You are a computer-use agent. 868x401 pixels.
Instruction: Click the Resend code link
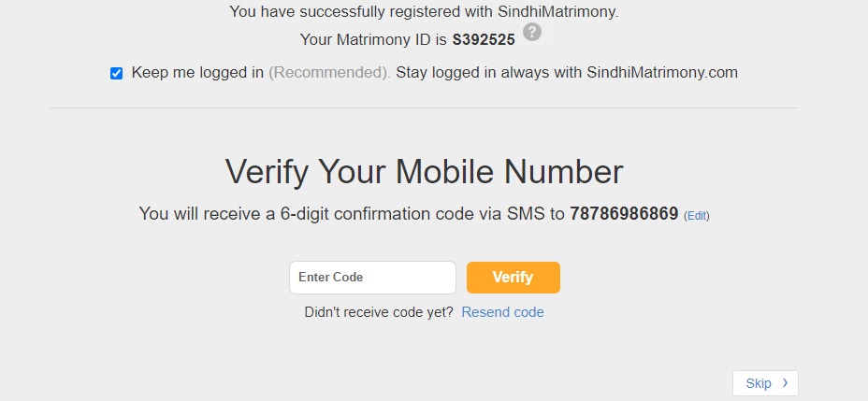point(502,312)
